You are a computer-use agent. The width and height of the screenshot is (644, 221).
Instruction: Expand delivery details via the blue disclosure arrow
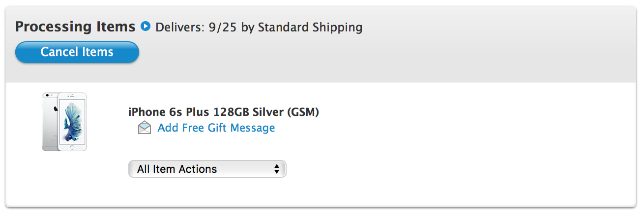coord(145,26)
